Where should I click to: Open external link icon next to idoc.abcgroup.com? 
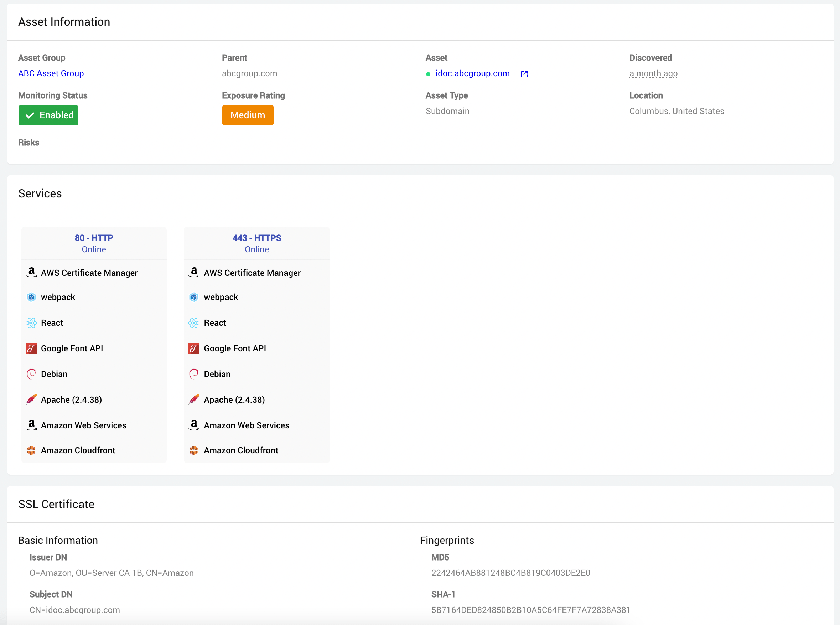click(x=524, y=74)
